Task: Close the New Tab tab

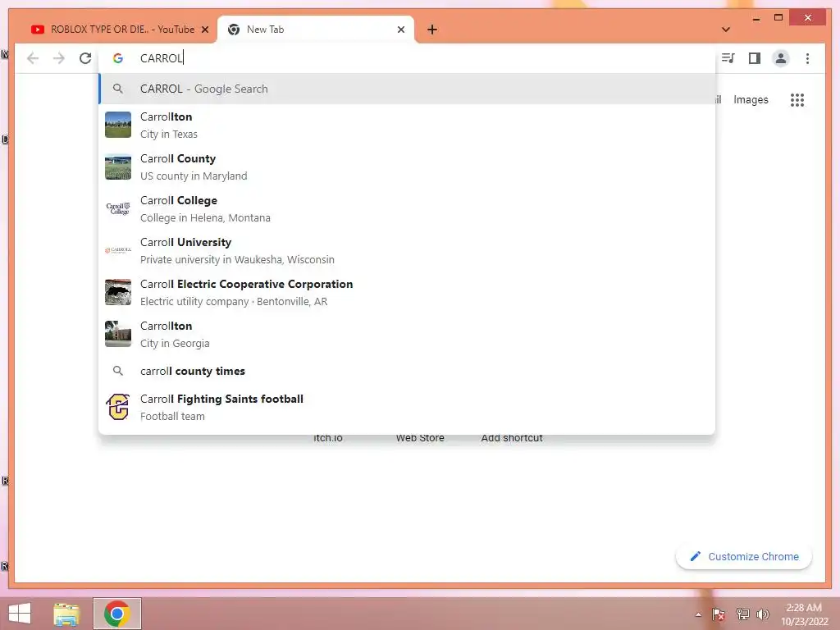Action: pos(400,30)
